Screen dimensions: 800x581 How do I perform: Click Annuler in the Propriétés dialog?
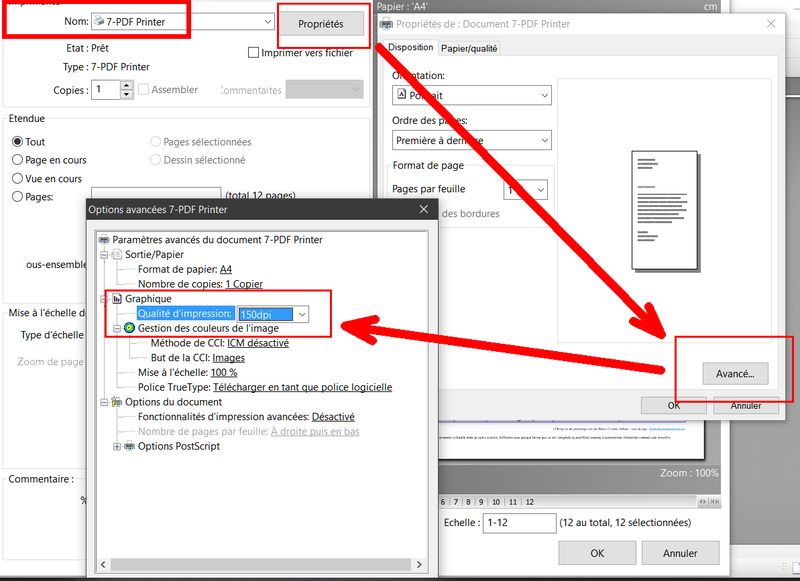745,406
